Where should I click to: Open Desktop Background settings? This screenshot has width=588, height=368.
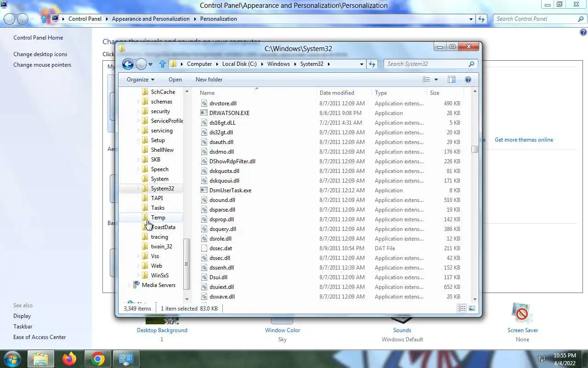pos(162,330)
